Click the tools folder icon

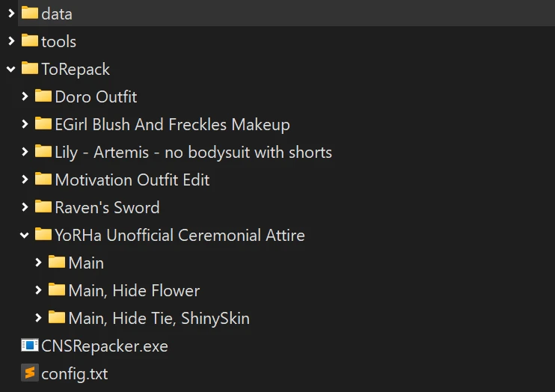(30, 40)
